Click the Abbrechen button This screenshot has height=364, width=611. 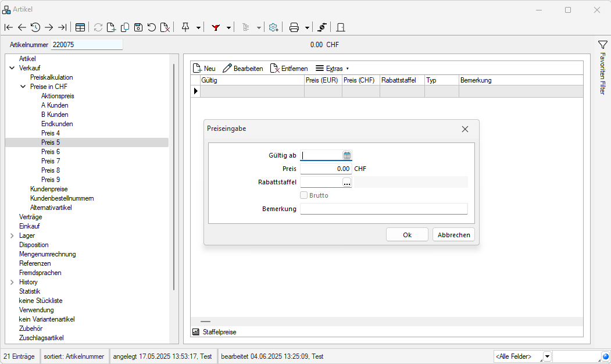(x=453, y=234)
